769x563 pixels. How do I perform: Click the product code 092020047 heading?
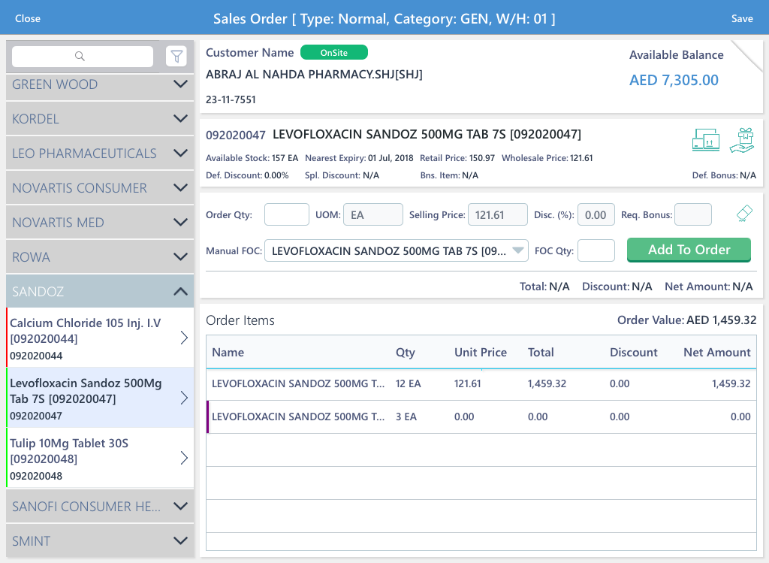click(235, 135)
